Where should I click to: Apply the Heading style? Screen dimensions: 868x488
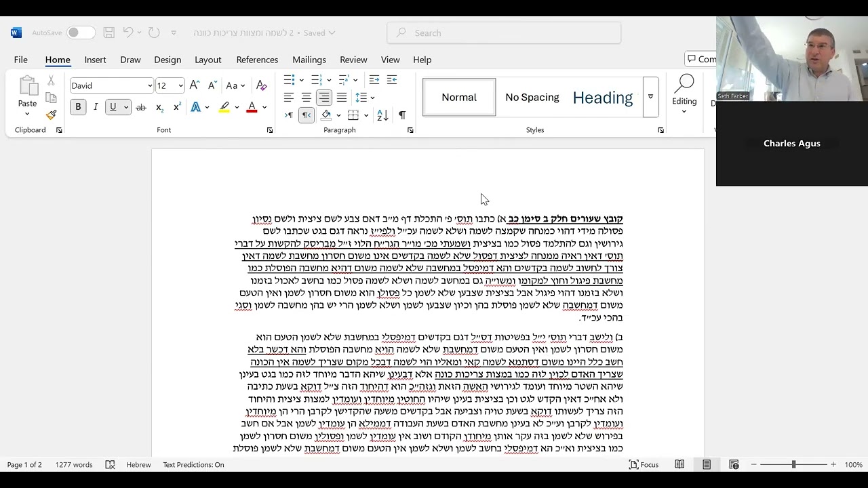pyautogui.click(x=603, y=97)
